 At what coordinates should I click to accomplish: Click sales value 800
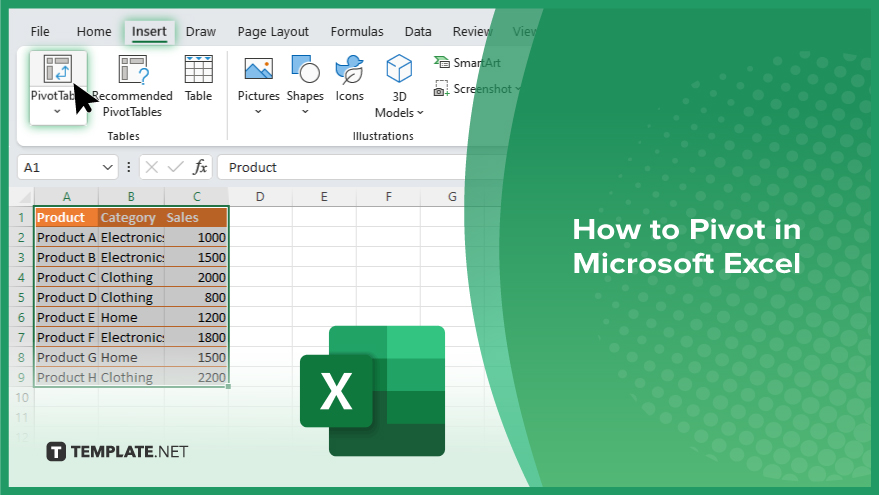pos(196,298)
